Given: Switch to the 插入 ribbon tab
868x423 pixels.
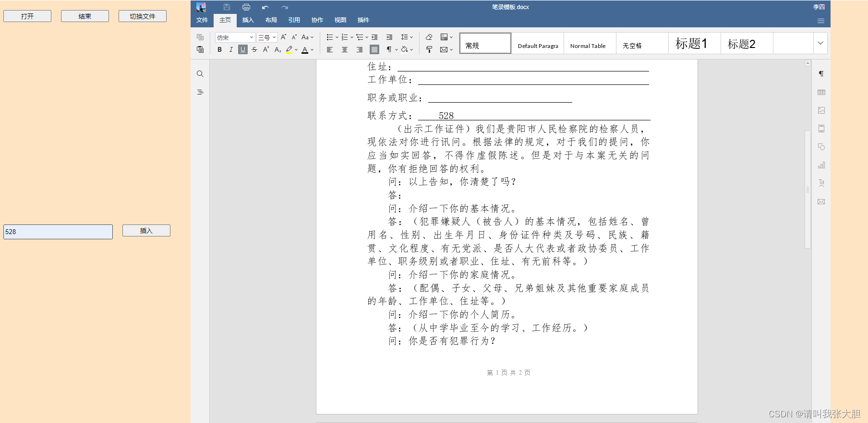Looking at the screenshot, I should (248, 20).
